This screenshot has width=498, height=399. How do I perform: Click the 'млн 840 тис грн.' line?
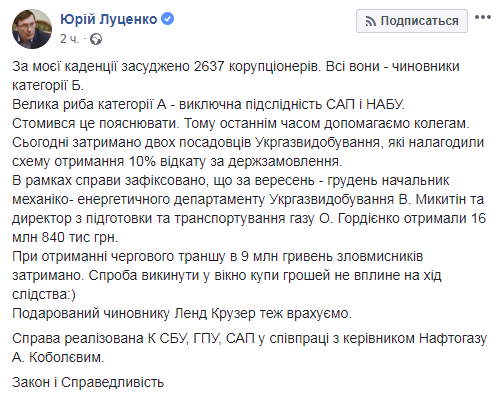pyautogui.click(x=65, y=237)
